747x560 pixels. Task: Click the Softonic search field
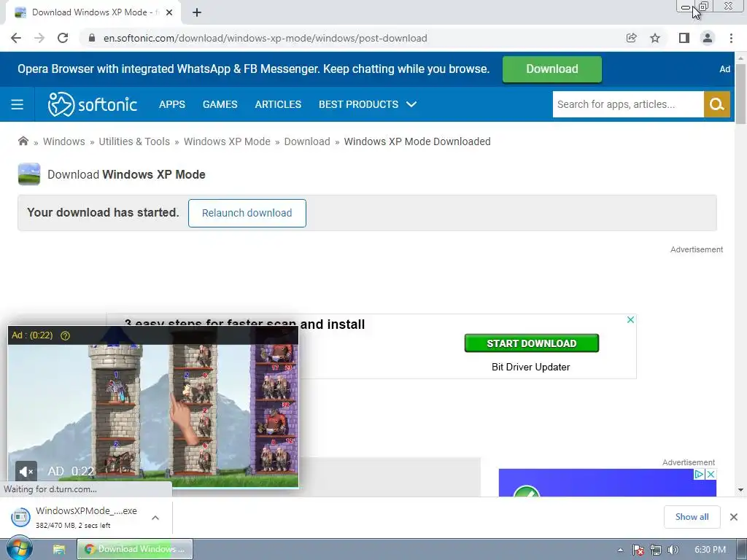628,104
